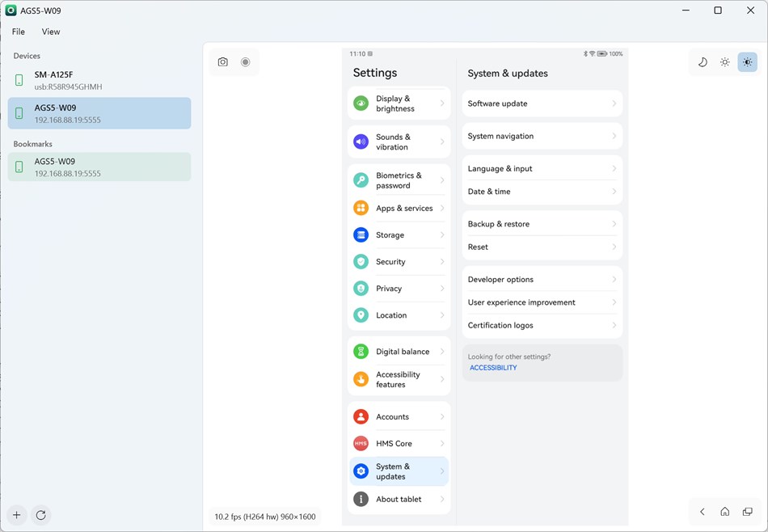The width and height of the screenshot is (768, 532).
Task: Click chevron next to Display & brightness
Action: tap(442, 103)
